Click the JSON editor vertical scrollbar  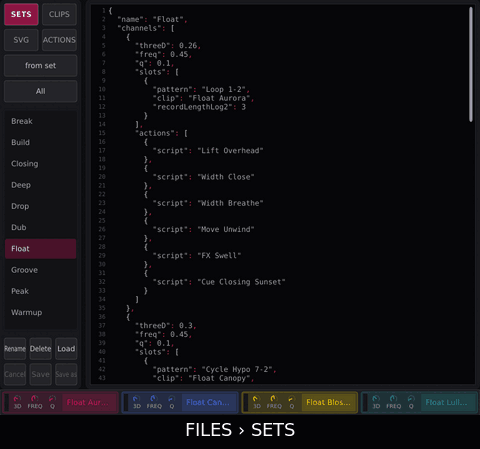pyautogui.click(x=471, y=64)
